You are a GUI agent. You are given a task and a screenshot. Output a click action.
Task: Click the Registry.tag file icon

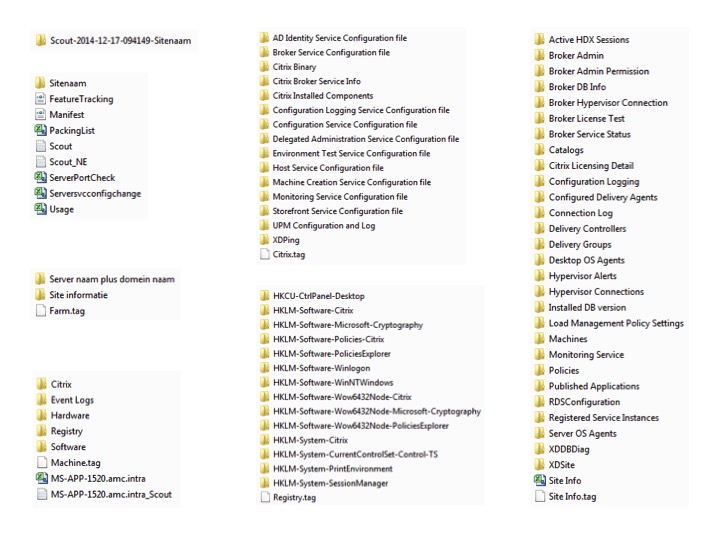265,497
